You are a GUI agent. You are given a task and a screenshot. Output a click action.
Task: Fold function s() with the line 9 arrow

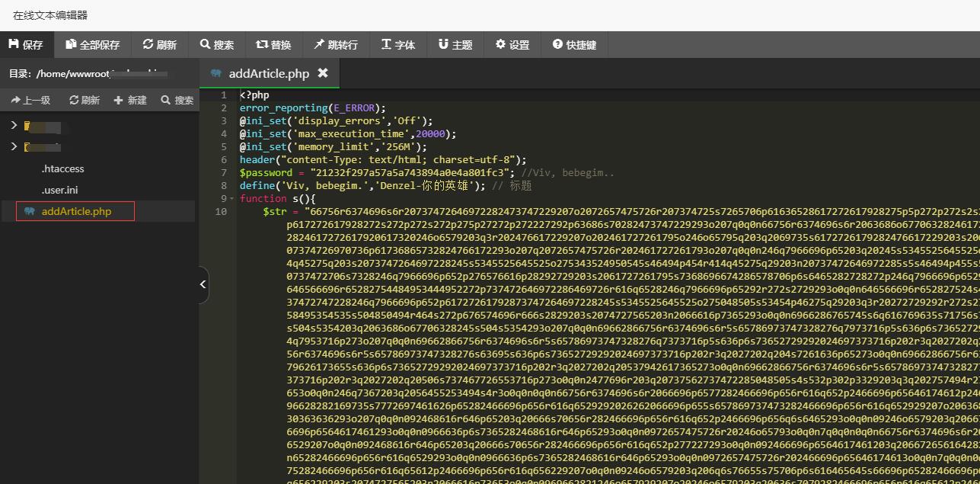(232, 199)
